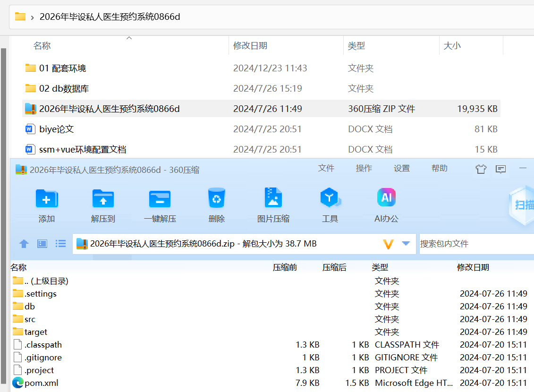This screenshot has width=534, height=392.
Task: Sort archive list by 修改日期 column
Action: [x=473, y=267]
